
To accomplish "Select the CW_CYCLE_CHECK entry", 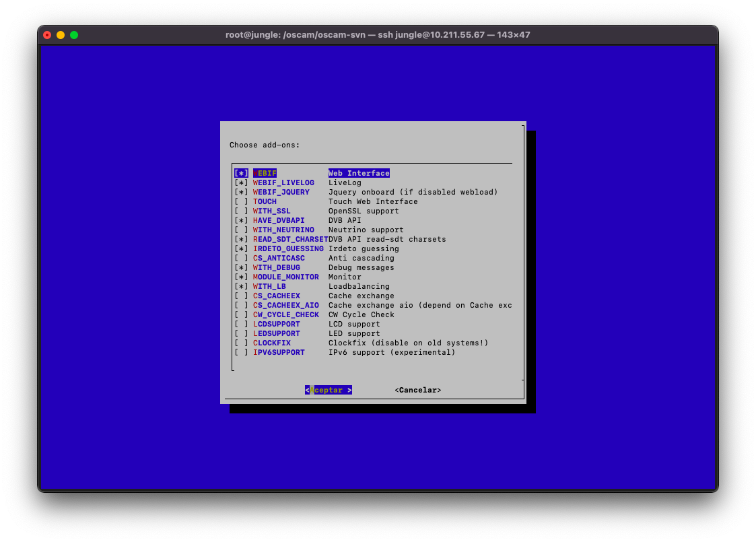I will (285, 314).
